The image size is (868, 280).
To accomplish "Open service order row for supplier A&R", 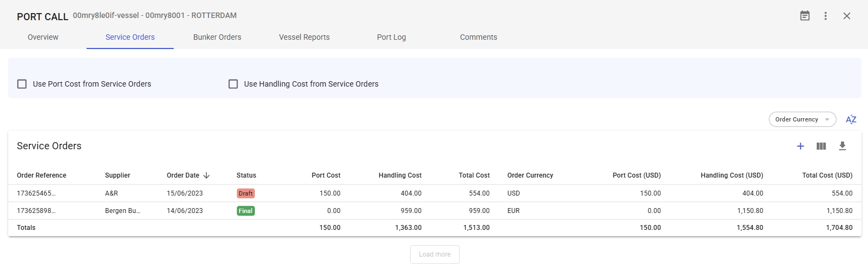I will [112, 193].
